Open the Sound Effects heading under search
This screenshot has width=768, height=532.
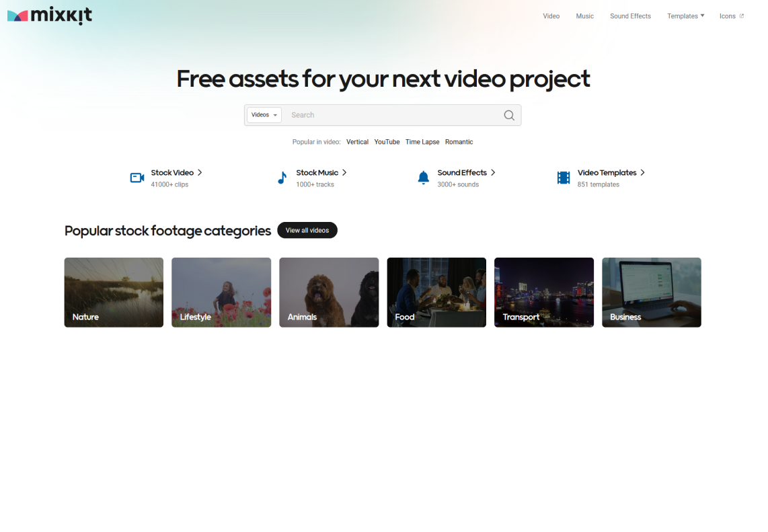[x=462, y=172]
